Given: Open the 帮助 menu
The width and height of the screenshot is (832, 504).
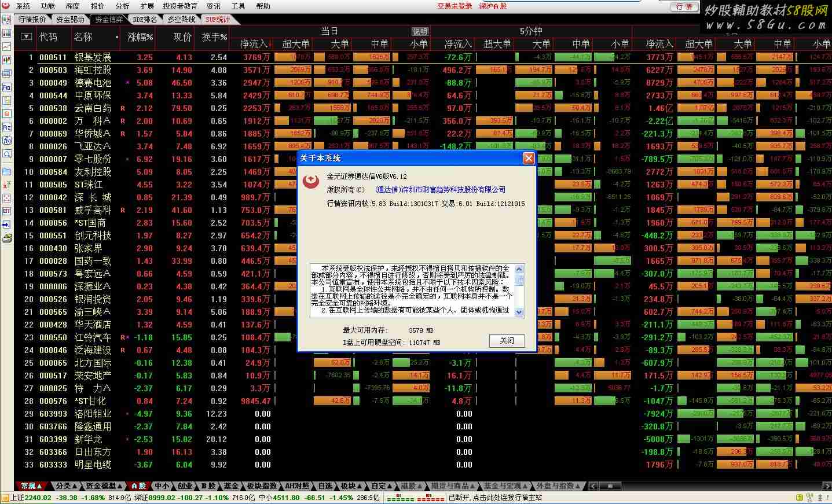Looking at the screenshot, I should (263, 6).
